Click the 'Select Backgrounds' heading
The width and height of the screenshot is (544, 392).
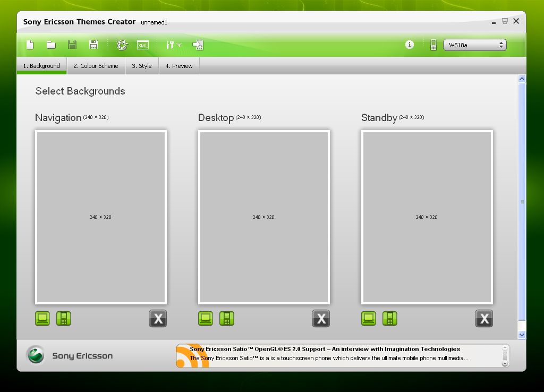pos(80,91)
